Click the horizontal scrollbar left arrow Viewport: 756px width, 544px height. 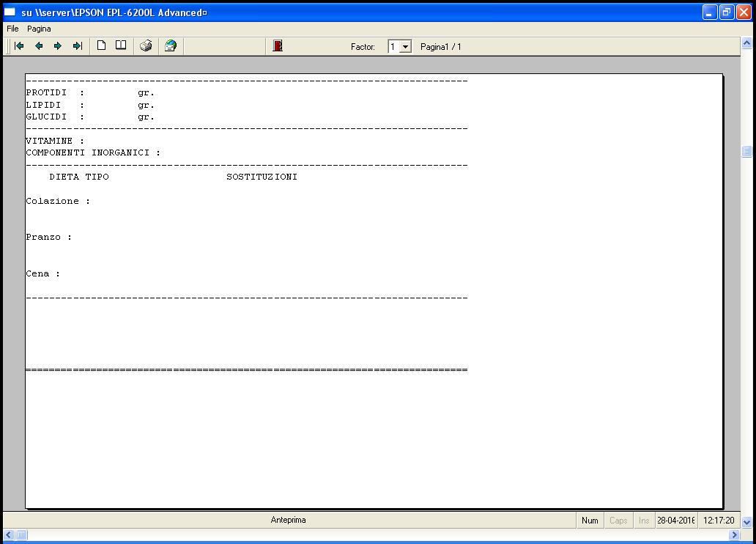[7, 535]
